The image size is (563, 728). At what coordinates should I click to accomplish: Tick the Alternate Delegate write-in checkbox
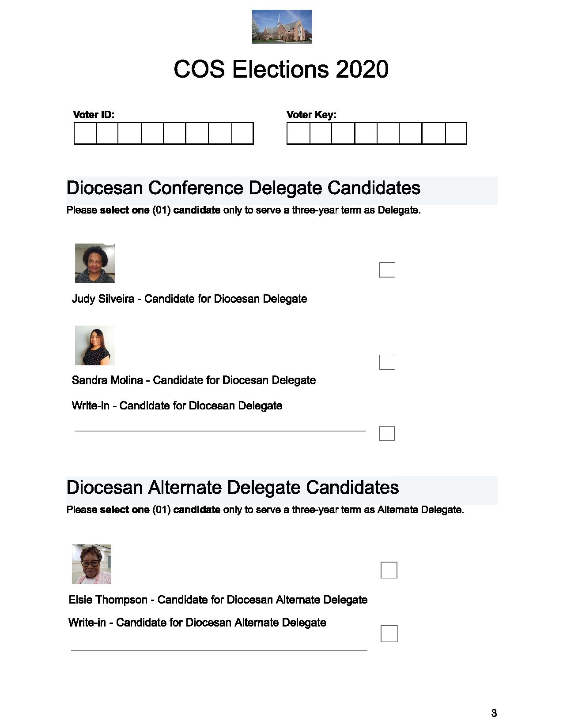(x=389, y=634)
